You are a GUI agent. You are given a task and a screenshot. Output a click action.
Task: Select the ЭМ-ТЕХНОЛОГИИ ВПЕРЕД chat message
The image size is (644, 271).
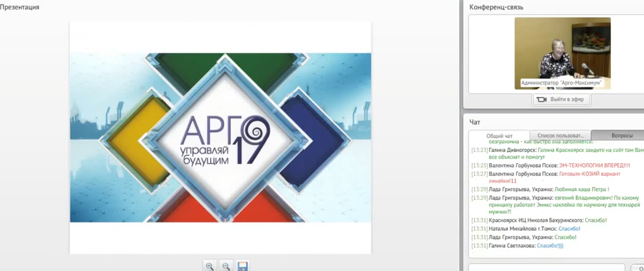(594, 165)
